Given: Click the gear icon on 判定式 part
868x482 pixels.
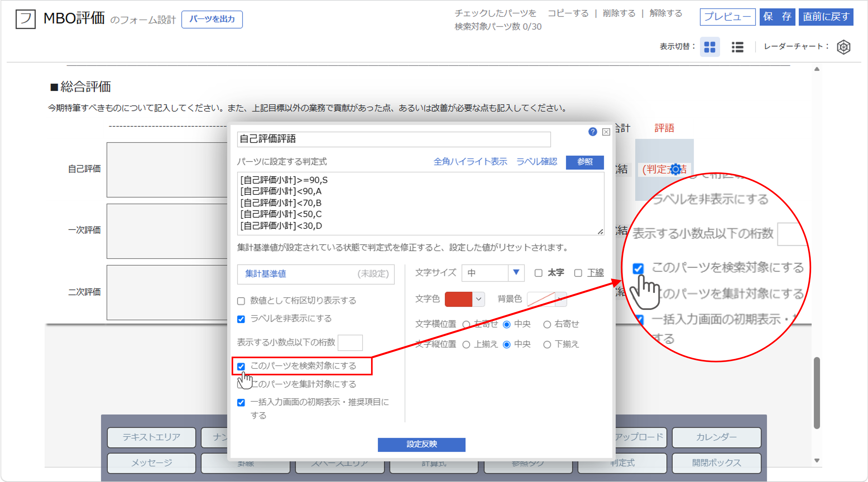Looking at the screenshot, I should coord(676,169).
